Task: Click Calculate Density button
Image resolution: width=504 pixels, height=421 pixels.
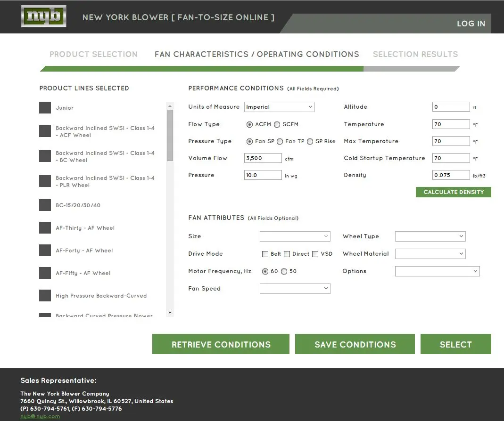Action: 454,192
